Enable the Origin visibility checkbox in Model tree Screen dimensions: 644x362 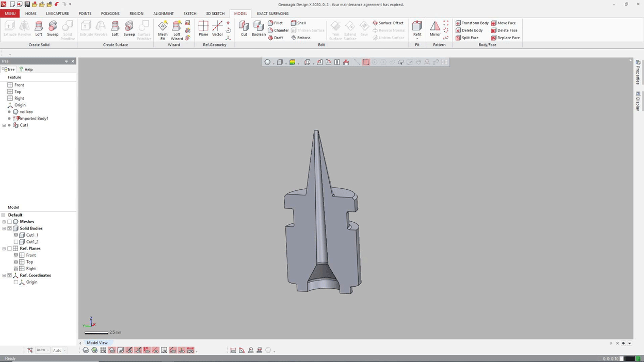16,282
